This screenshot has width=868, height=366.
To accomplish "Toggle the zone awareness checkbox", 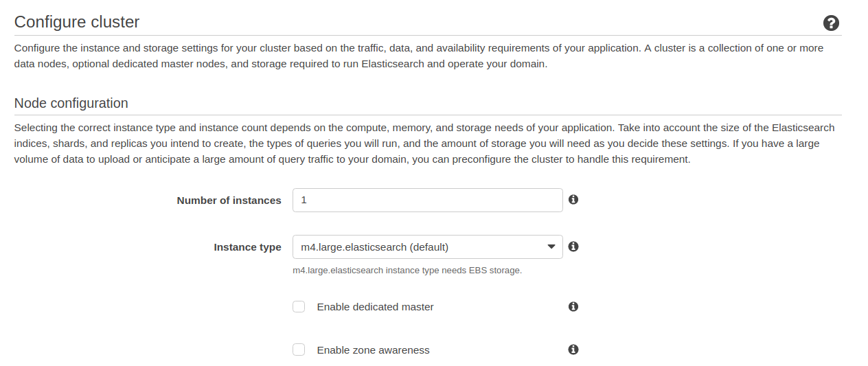I will point(299,350).
